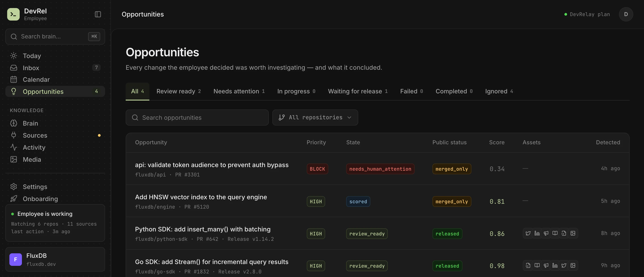Click released badge in the Python SDK row
Viewport: 644px width, 277px height.
pos(447,233)
